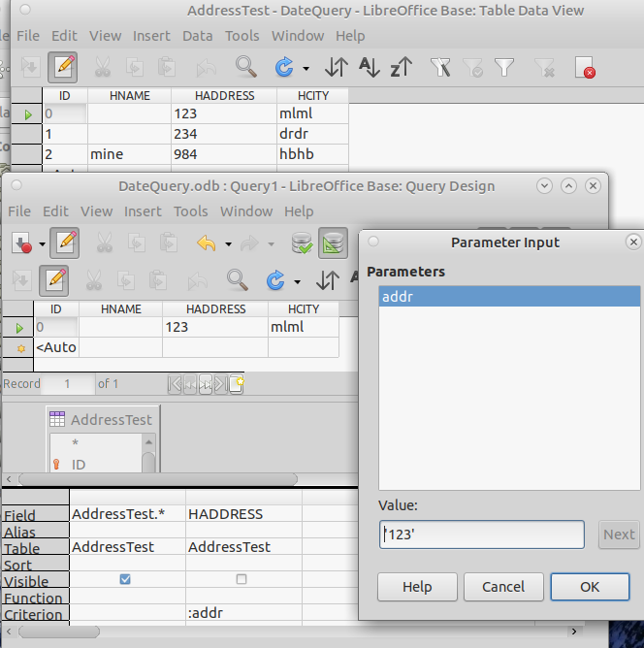Image resolution: width=644 pixels, height=648 pixels.
Task: Select ID field in AddressTest table box
Action: point(79,465)
